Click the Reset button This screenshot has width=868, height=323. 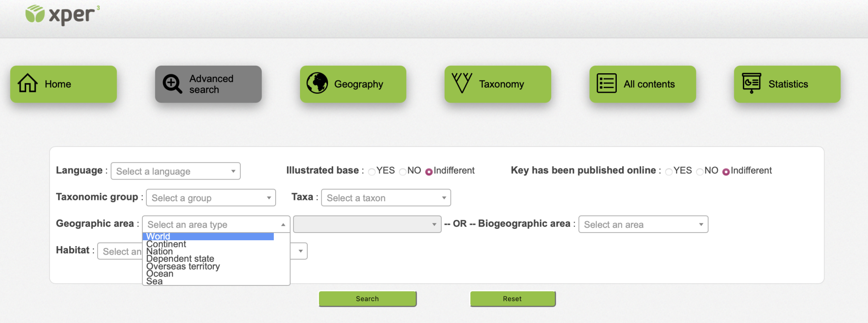coord(512,299)
